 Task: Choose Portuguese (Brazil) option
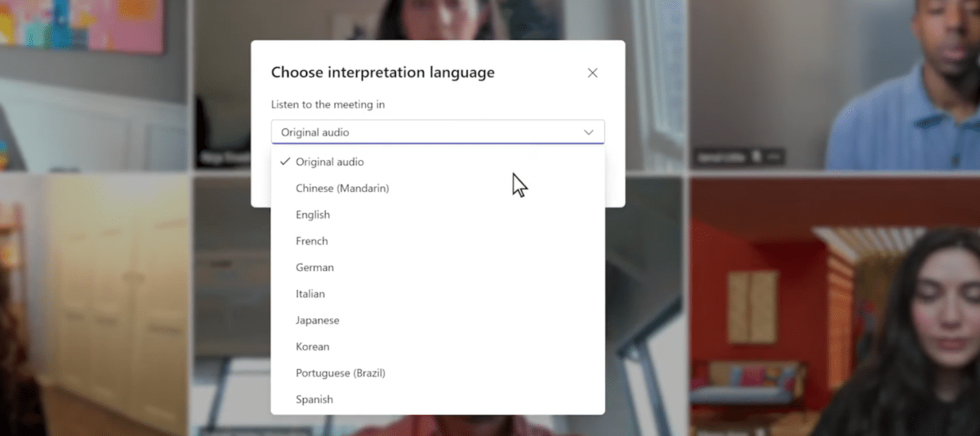pos(341,373)
